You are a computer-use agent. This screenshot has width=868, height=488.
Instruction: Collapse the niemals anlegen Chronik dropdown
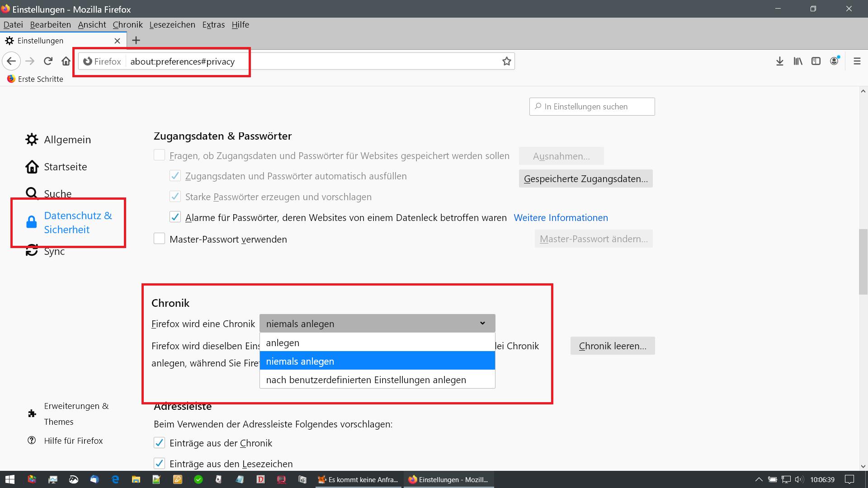(377, 324)
